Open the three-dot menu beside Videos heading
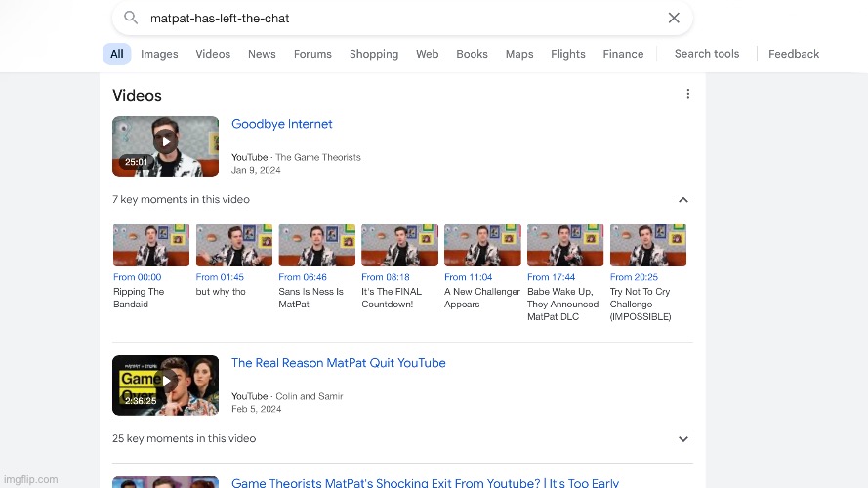 coord(688,94)
